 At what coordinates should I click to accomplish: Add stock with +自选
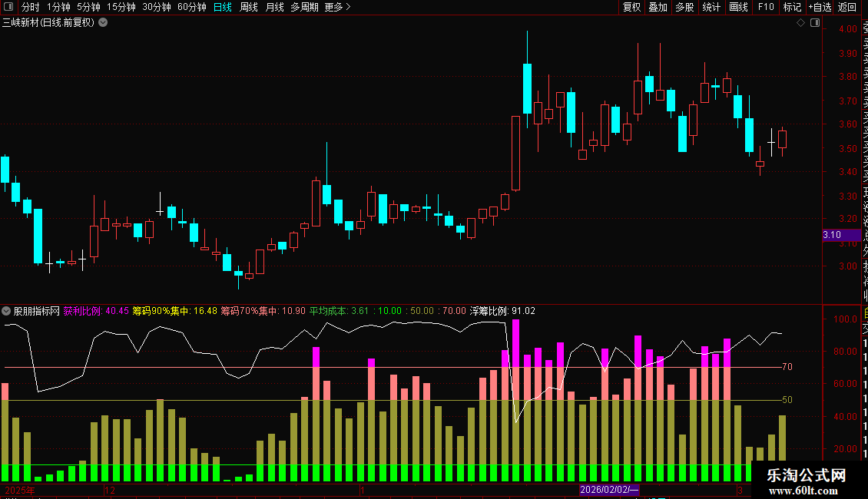(820, 7)
